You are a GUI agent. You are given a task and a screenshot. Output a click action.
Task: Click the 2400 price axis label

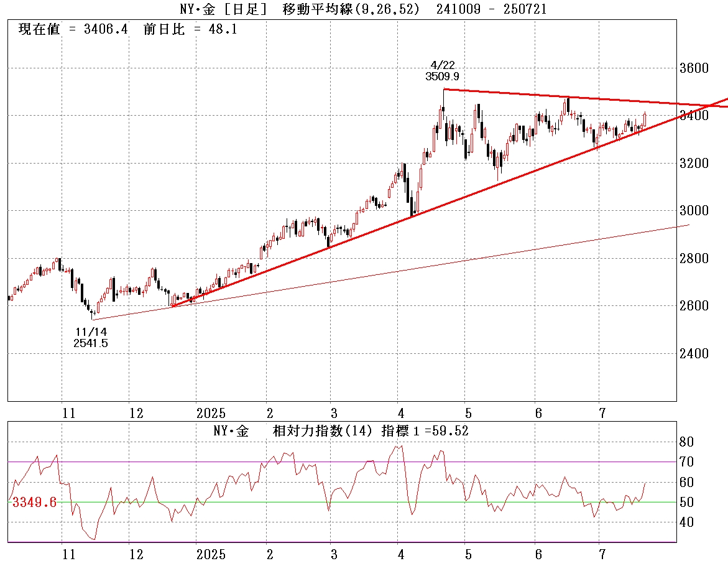pos(693,354)
